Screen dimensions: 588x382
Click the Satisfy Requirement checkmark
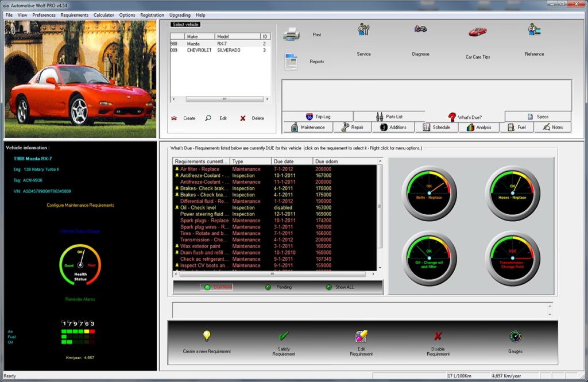point(284,336)
